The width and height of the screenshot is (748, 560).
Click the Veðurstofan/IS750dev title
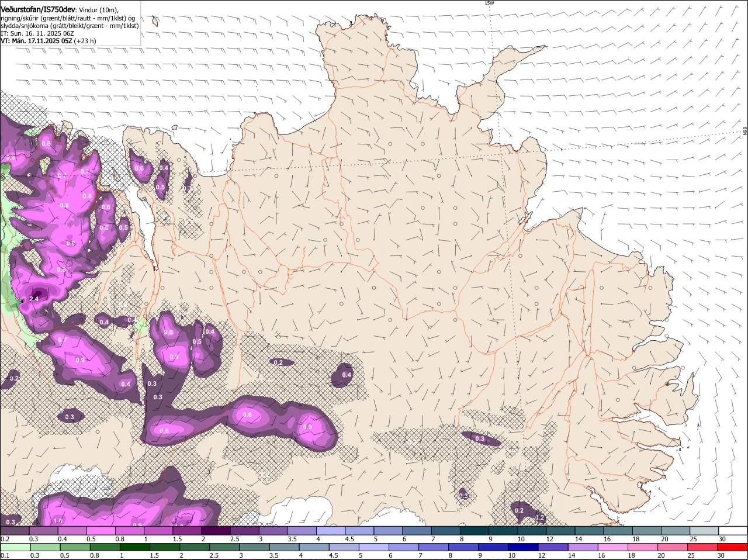coord(38,10)
